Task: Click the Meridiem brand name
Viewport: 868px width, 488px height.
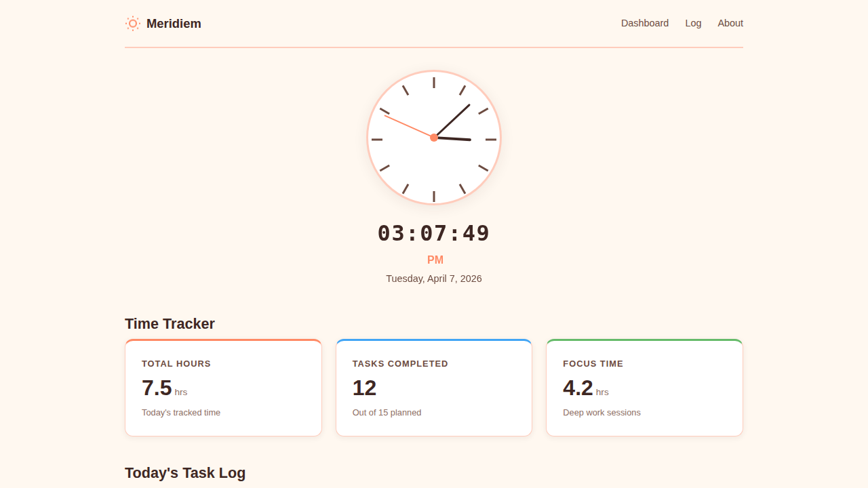Action: (174, 24)
